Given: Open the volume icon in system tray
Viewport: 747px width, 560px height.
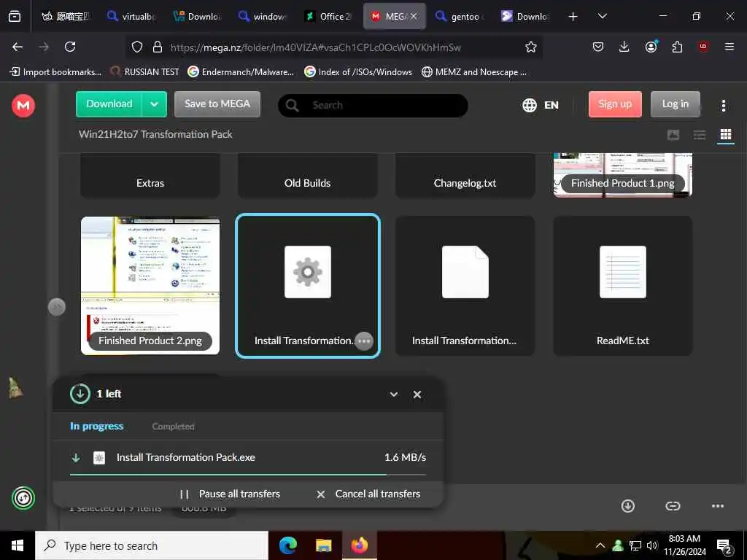Looking at the screenshot, I should point(651,545).
